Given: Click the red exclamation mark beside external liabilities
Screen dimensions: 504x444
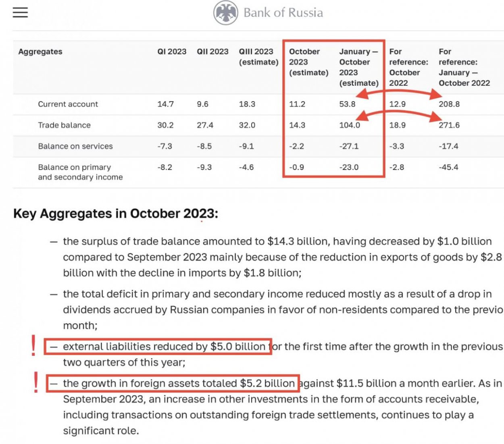Looking at the screenshot, I should pos(33,346).
